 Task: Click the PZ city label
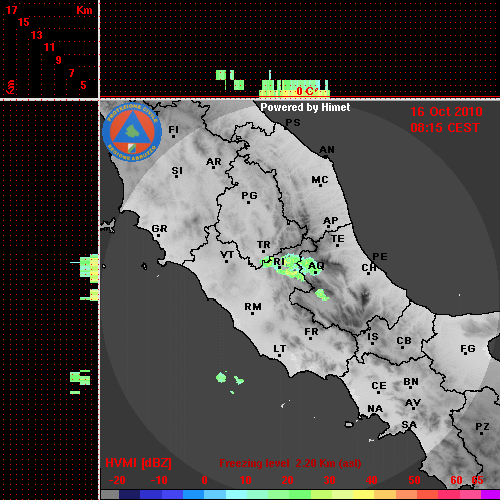point(482,427)
